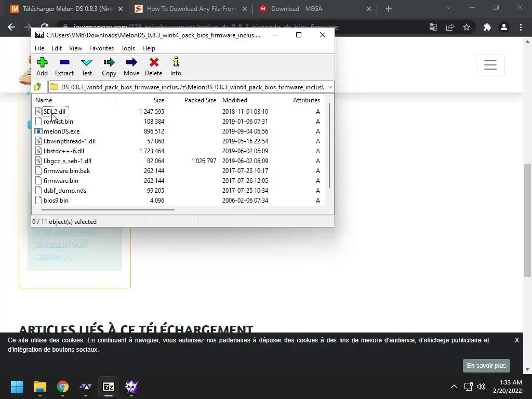532x399 pixels.
Task: Open the File menu in 7-Zip
Action: 39,48
